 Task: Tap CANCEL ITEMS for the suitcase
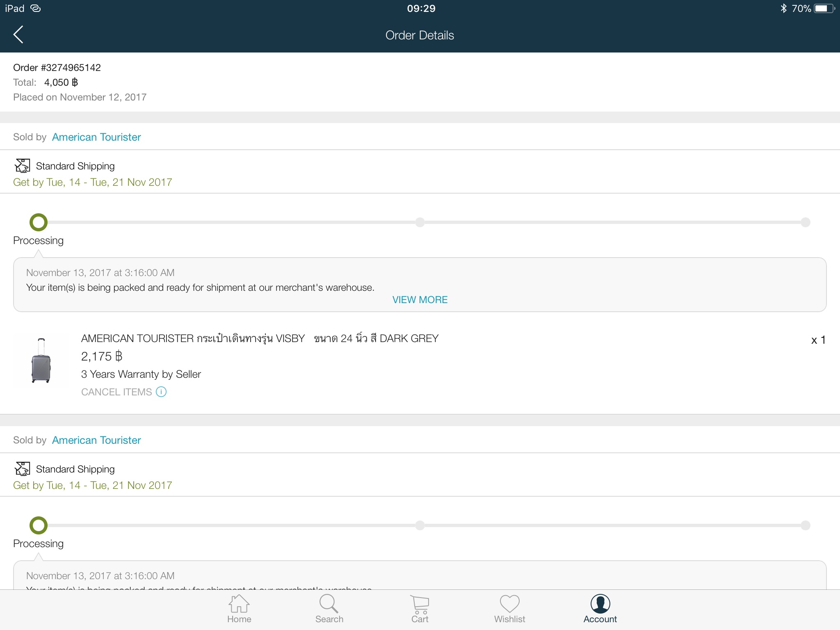[116, 392]
